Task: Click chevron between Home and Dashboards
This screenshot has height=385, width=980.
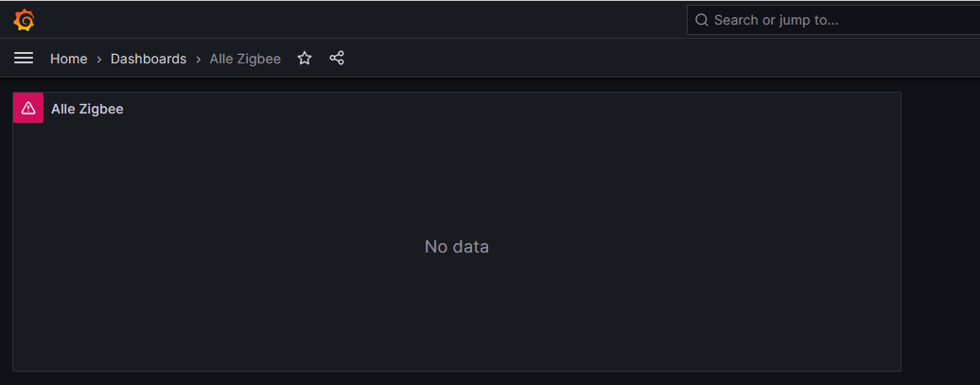Action: pyautogui.click(x=99, y=59)
